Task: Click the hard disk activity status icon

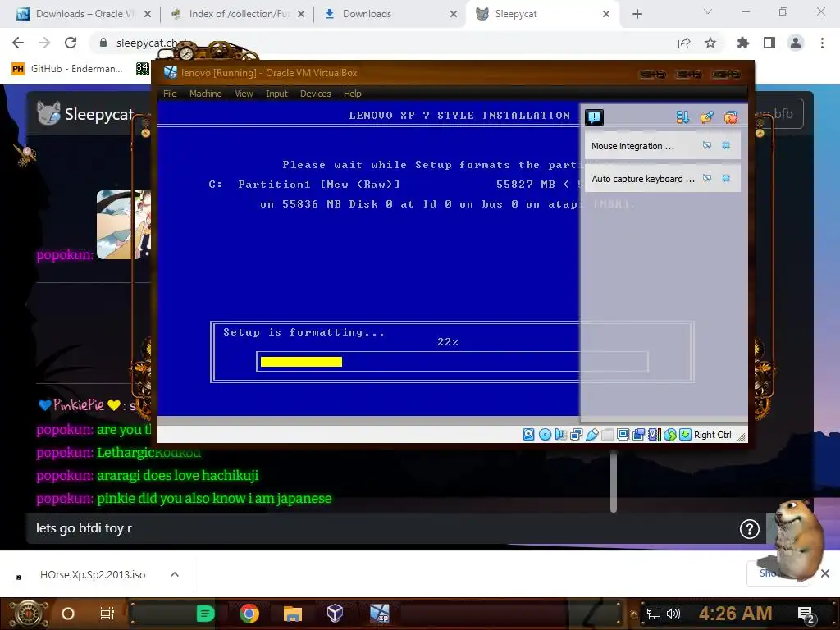Action: [529, 435]
